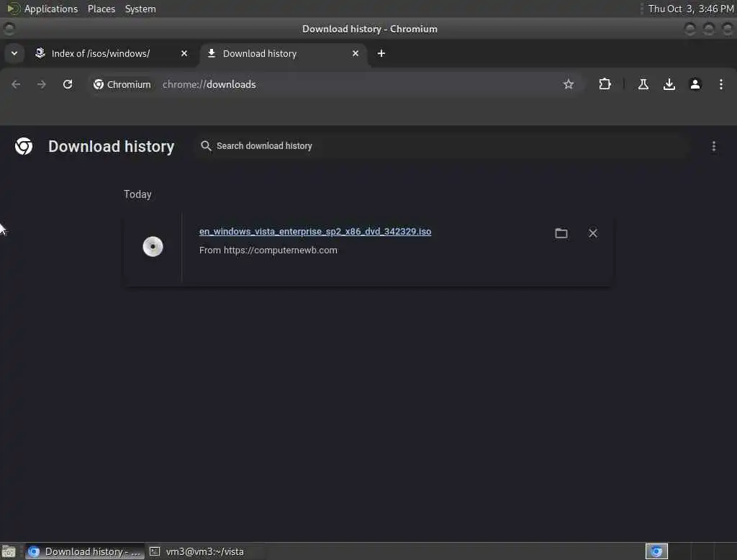Viewport: 737px width, 560px height.
Task: Click the Search download history field
Action: click(x=442, y=146)
